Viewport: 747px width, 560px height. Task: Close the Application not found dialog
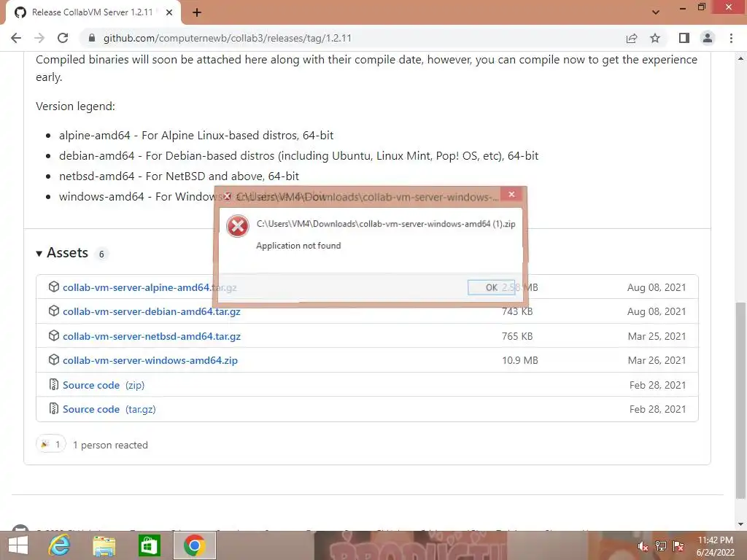point(511,194)
